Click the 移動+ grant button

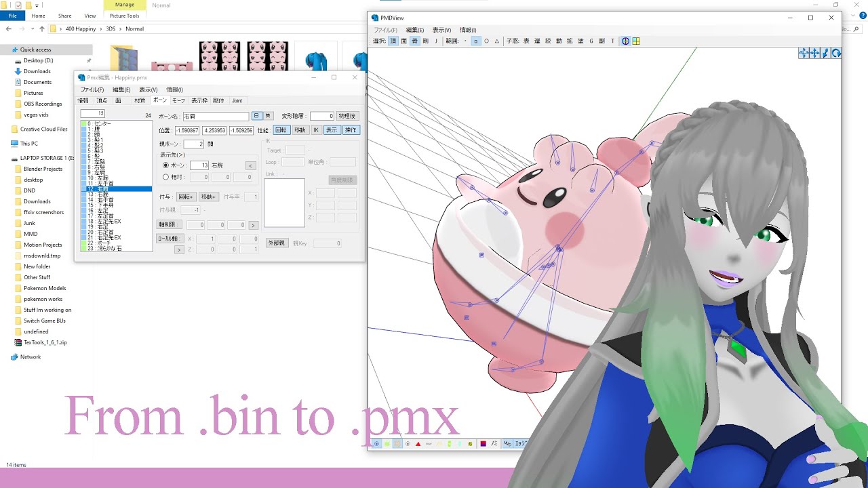[x=208, y=197]
